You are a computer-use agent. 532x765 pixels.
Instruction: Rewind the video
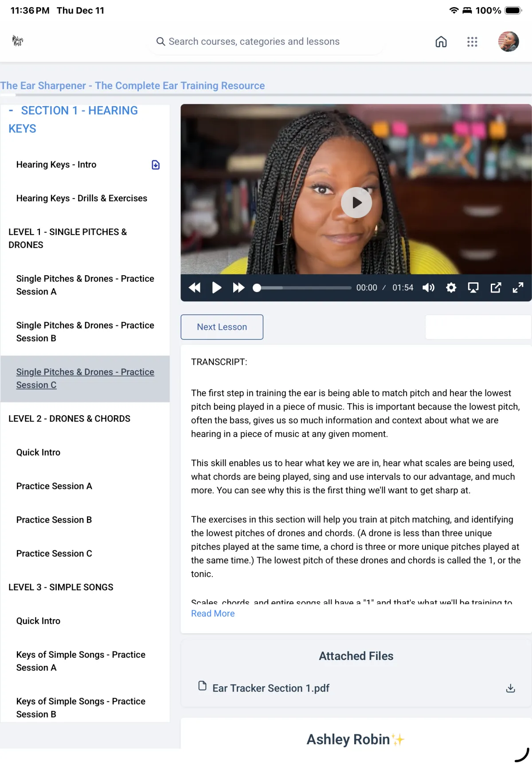coord(194,288)
